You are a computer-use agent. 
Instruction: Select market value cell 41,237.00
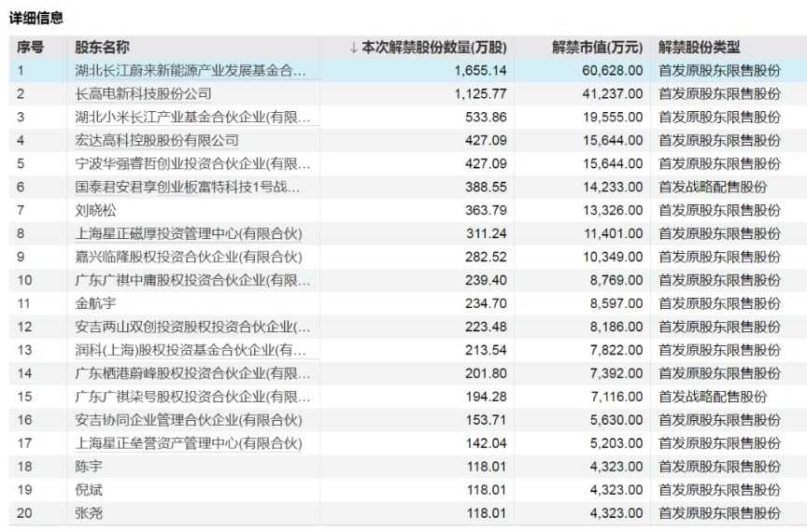pyautogui.click(x=613, y=93)
